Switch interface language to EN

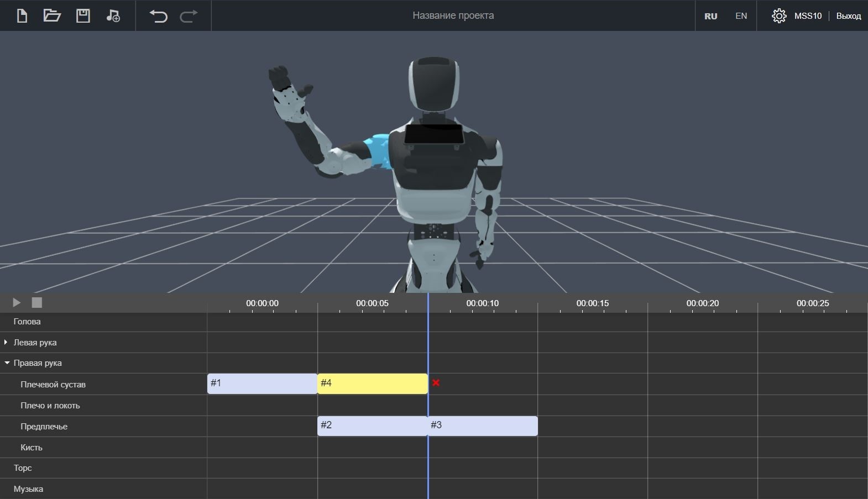click(741, 16)
